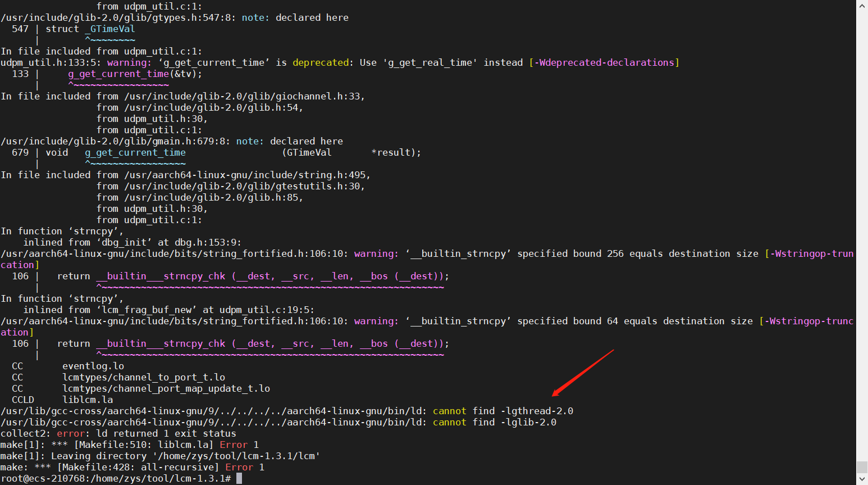Click 'cannot find -lgthread-2.0' error text

coord(503,411)
